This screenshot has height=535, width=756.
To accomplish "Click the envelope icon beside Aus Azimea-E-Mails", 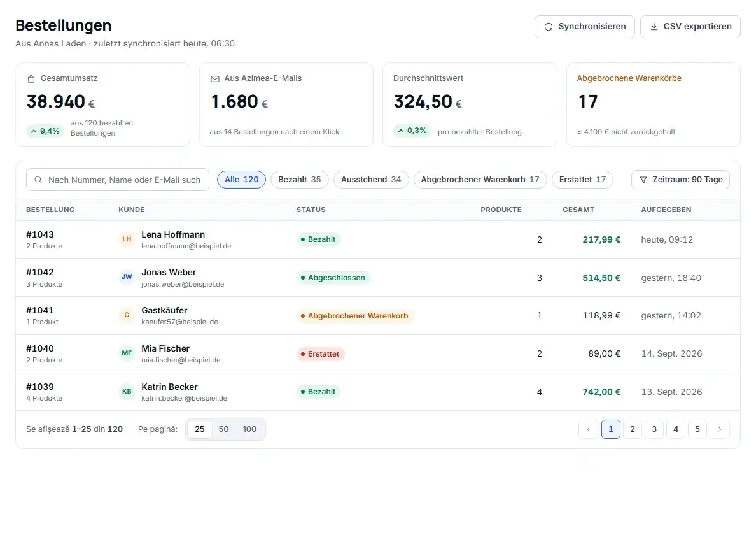I will click(215, 78).
